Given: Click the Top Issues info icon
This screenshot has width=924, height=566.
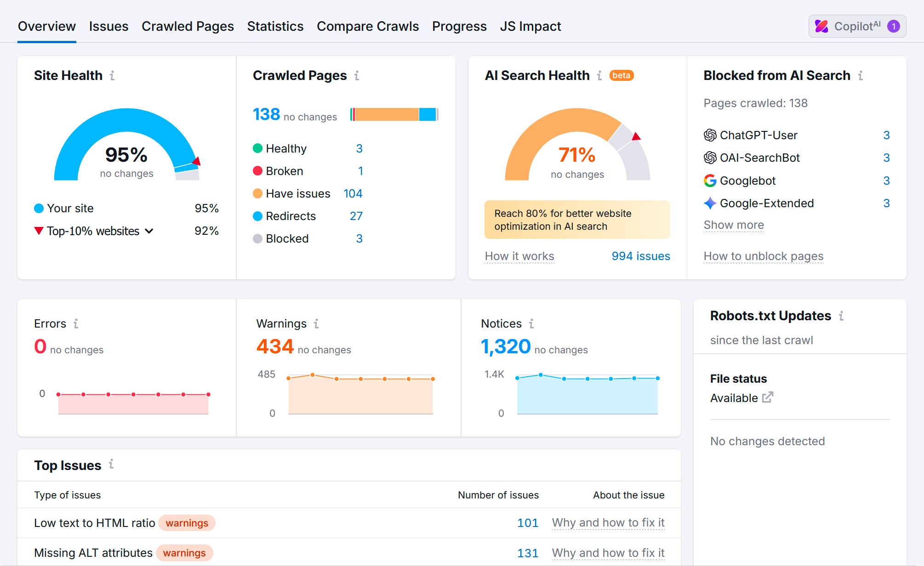Looking at the screenshot, I should [111, 464].
